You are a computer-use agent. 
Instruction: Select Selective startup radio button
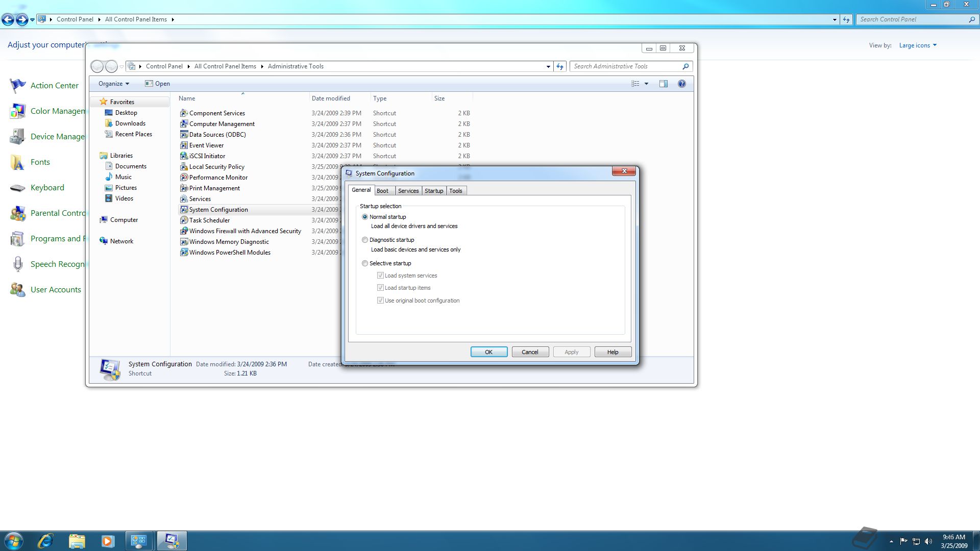[365, 263]
